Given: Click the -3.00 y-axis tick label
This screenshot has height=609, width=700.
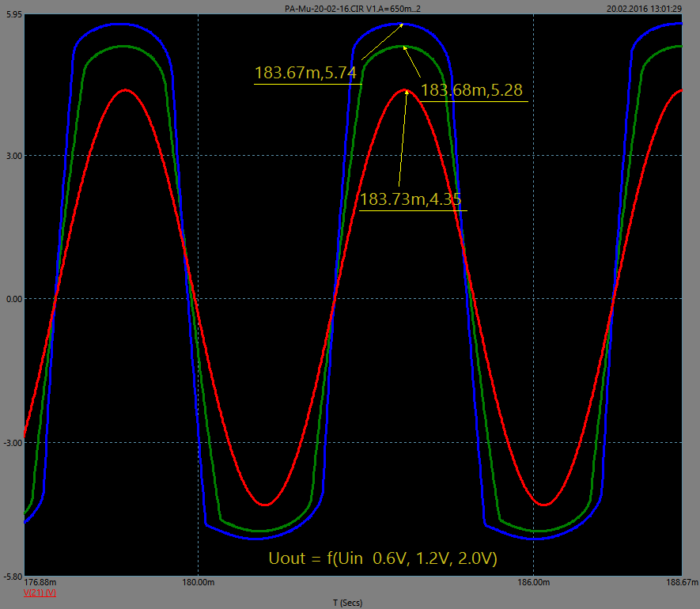Looking at the screenshot, I should (x=13, y=443).
